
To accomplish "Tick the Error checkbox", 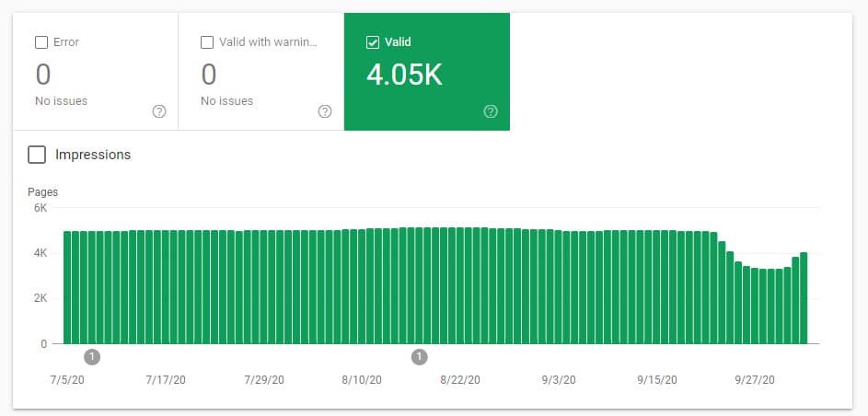I will point(41,42).
